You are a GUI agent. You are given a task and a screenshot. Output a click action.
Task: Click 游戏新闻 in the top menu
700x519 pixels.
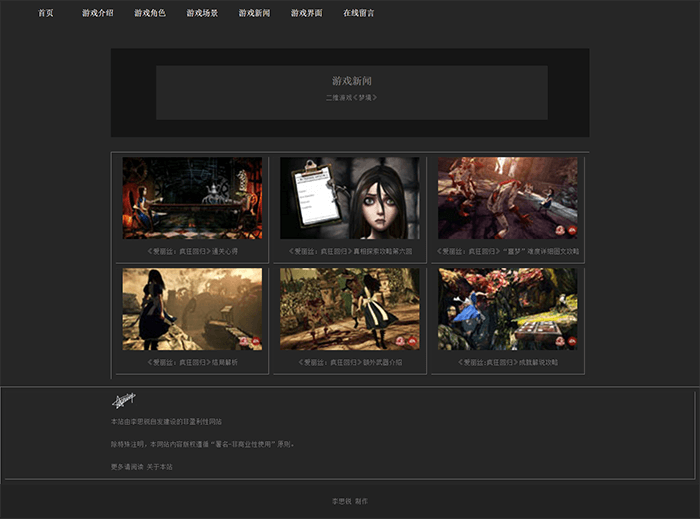(254, 14)
